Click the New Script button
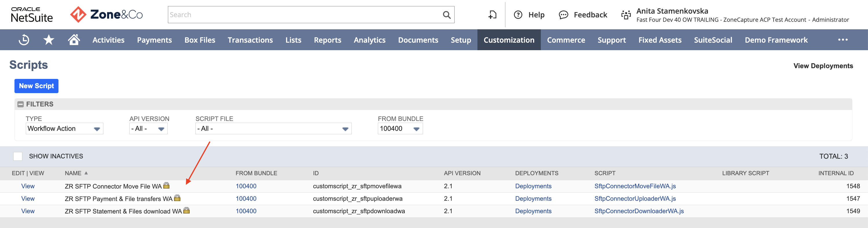This screenshot has width=868, height=228. pos(36,86)
